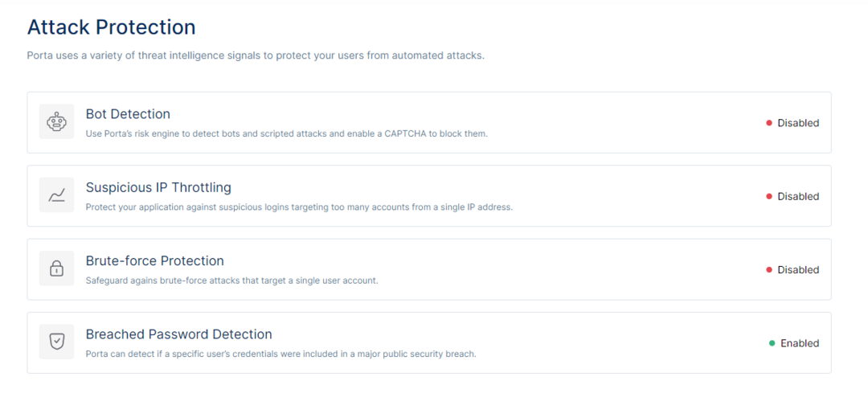
Task: Click the Brute-force Protection padlock icon
Action: click(56, 268)
